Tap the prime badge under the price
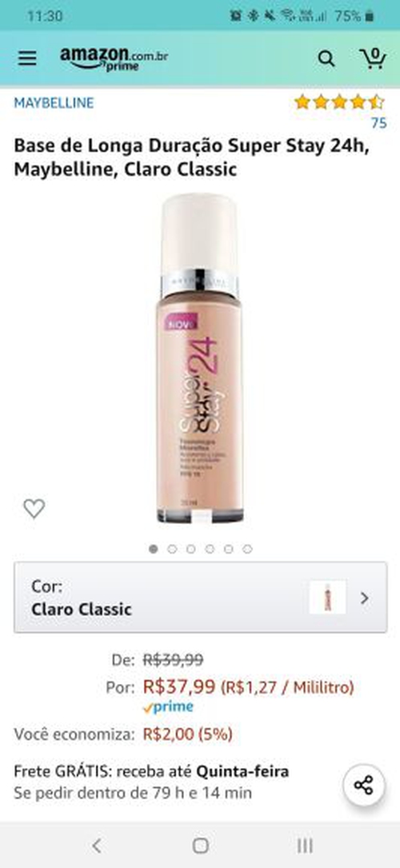Viewport: 400px width, 868px height. click(x=168, y=707)
